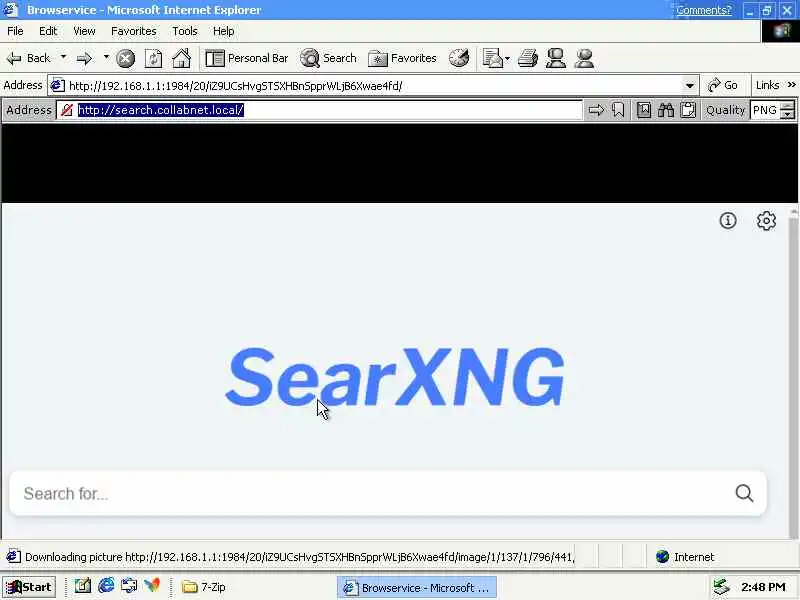Increase Quality with the up spinner arrow

(788, 106)
